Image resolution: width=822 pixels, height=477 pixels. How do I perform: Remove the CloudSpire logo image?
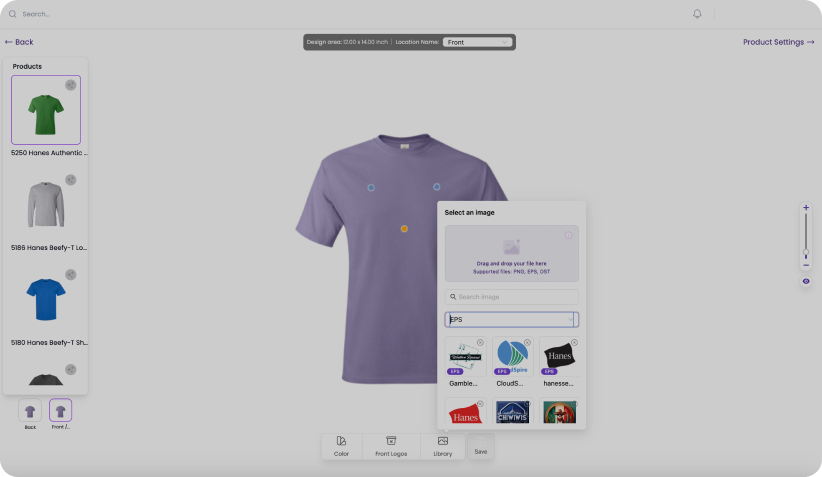(x=527, y=343)
